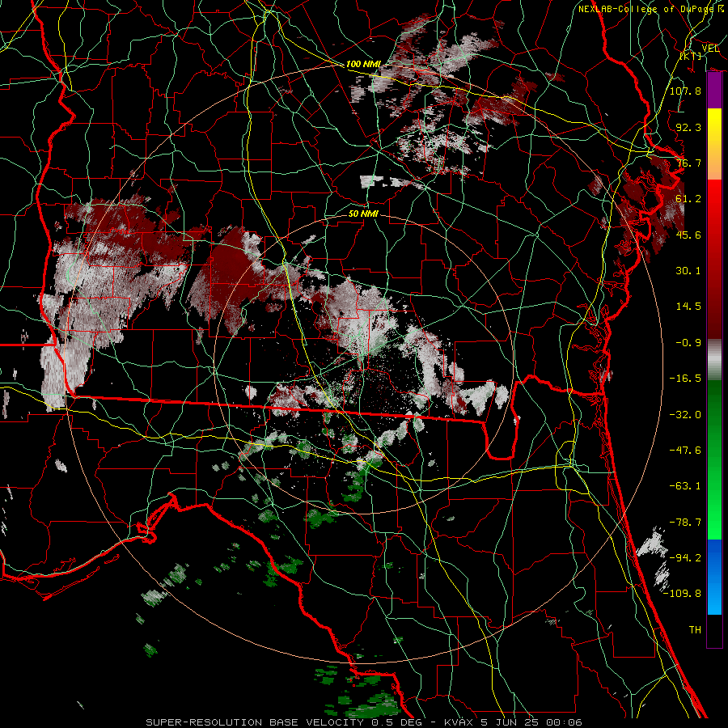
Task: Click the 30.1 velocity legend value
Action: pyautogui.click(x=688, y=271)
